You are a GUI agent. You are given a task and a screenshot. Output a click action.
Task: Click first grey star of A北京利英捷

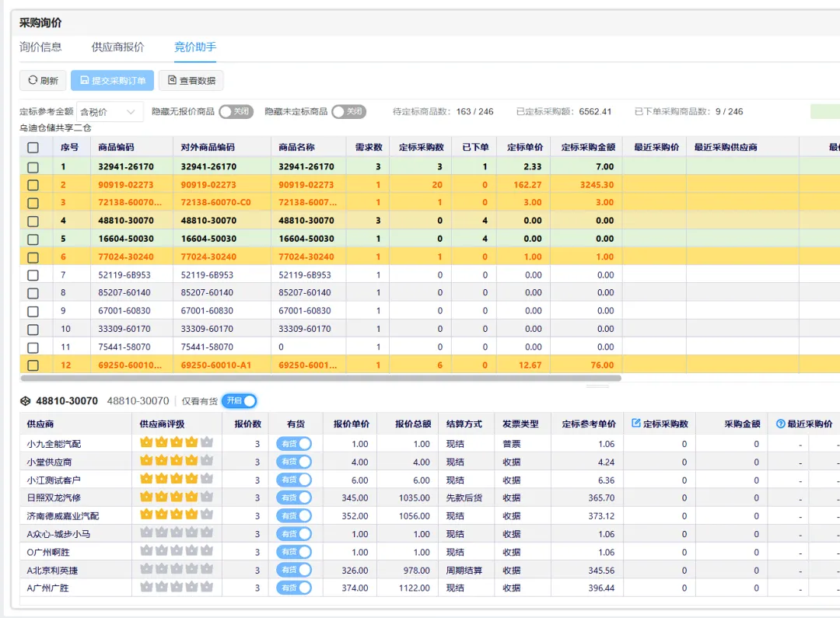pos(146,569)
